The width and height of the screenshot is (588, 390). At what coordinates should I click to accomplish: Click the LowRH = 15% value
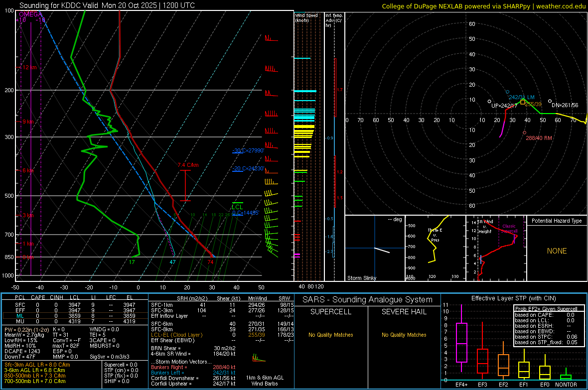click(x=21, y=340)
